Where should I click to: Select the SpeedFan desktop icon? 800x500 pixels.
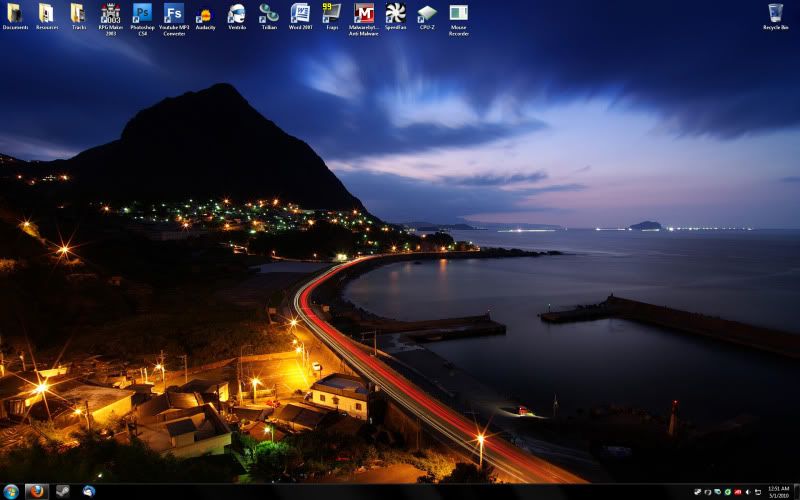(x=395, y=14)
